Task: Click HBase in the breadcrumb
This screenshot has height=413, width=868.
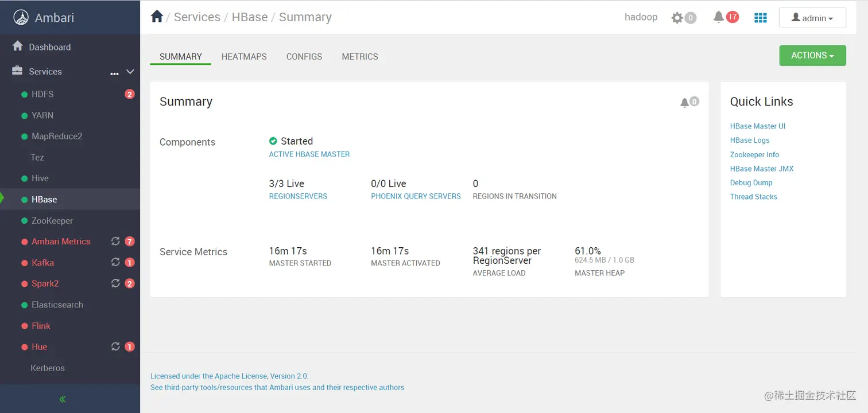Action: pyautogui.click(x=250, y=17)
